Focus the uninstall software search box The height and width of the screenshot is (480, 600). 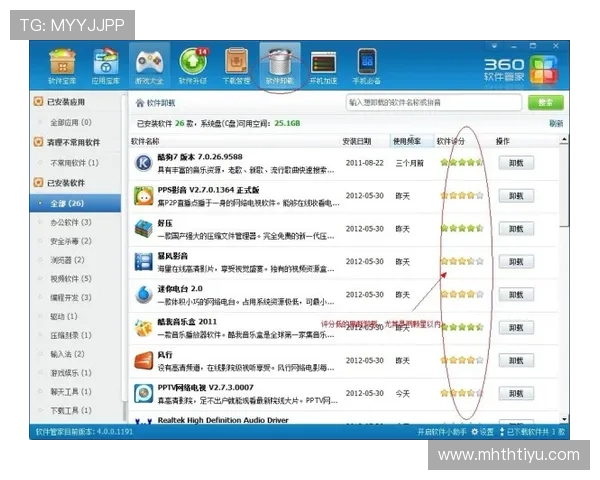pos(435,102)
